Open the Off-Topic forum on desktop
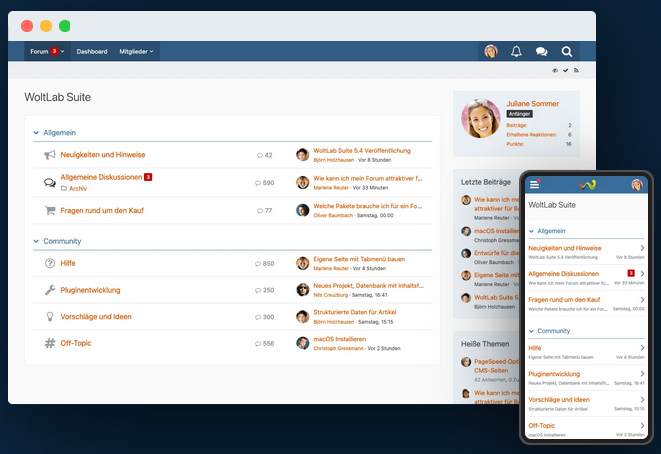 point(76,343)
